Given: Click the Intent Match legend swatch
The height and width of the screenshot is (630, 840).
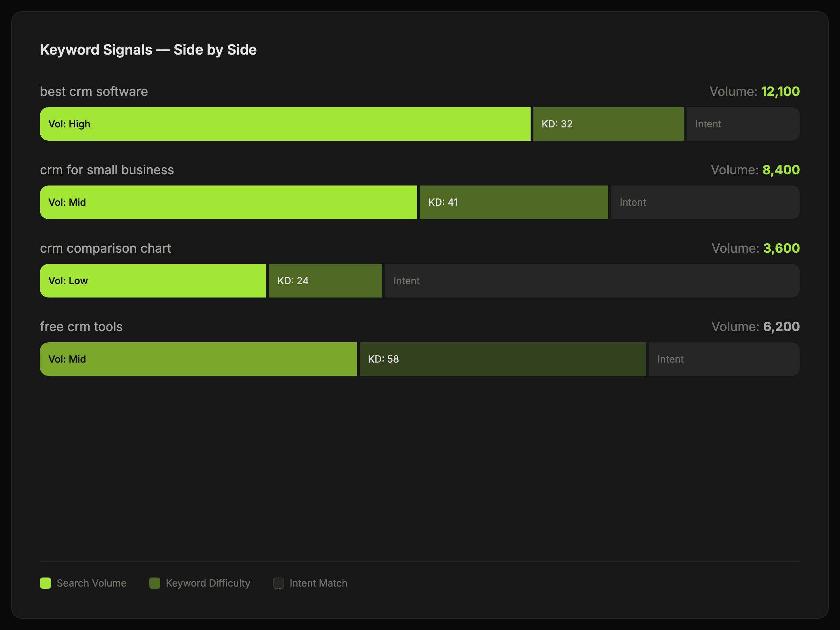Looking at the screenshot, I should tap(278, 583).
